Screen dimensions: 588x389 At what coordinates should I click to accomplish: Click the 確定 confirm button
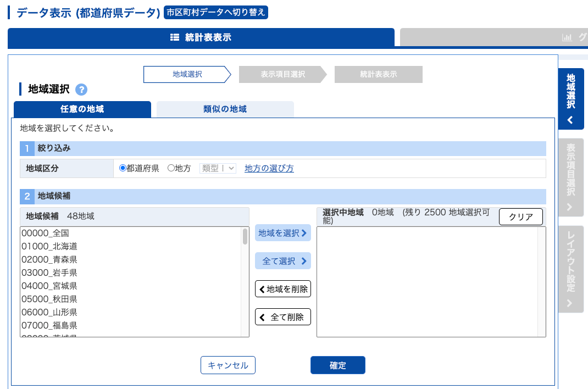click(x=337, y=365)
